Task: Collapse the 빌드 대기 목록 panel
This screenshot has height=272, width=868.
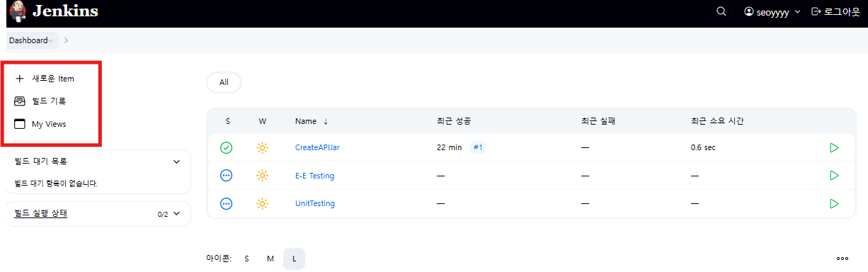Action: coord(177,161)
